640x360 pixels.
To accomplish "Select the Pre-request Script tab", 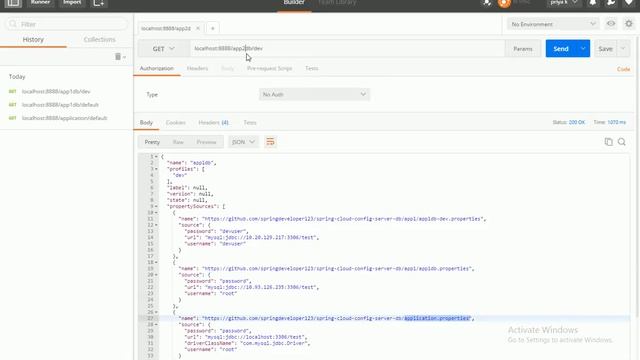I will pos(269,68).
